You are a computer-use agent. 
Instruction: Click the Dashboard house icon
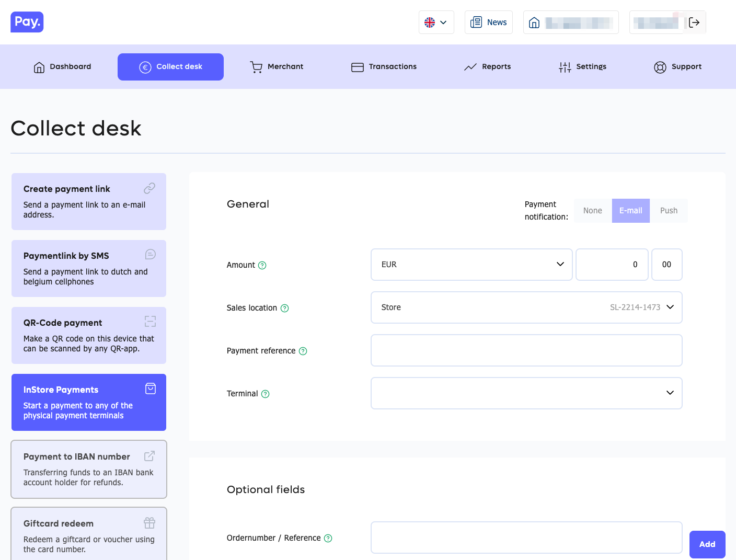point(39,67)
